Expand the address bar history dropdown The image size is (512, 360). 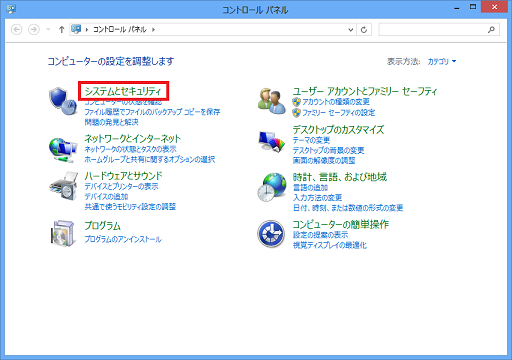click(351, 30)
